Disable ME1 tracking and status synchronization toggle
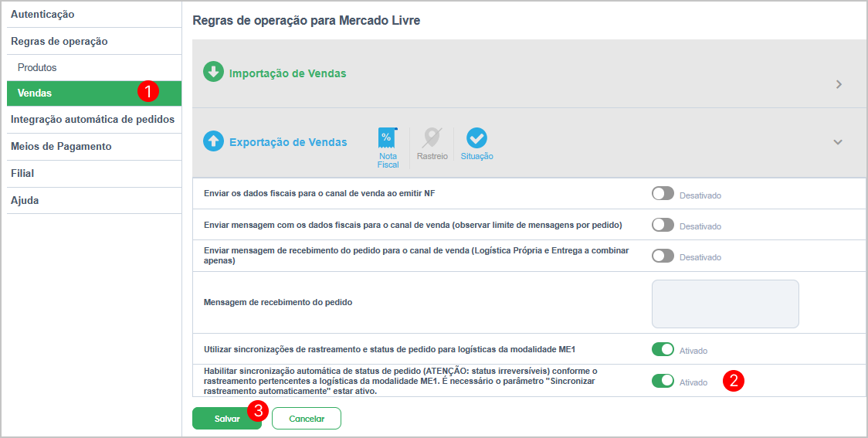This screenshot has width=868, height=438. (x=663, y=349)
